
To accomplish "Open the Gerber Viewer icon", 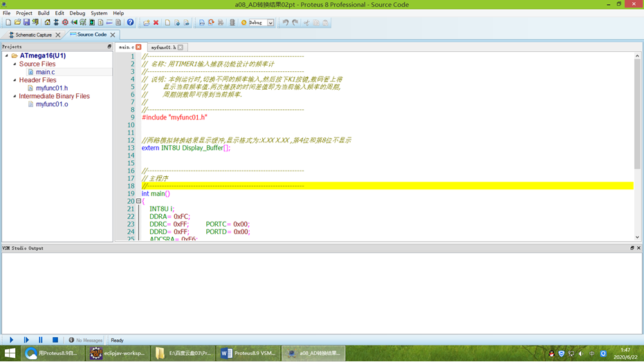I will (x=83, y=23).
